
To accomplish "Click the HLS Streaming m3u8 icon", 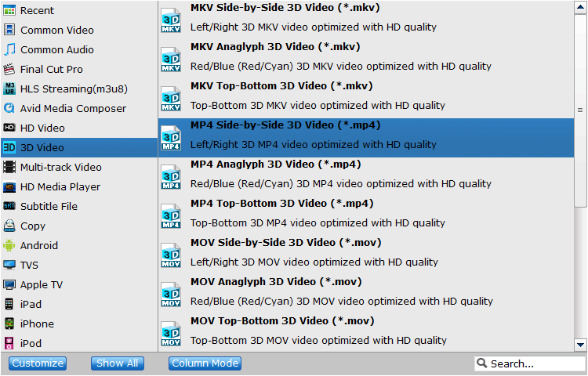I will point(9,89).
